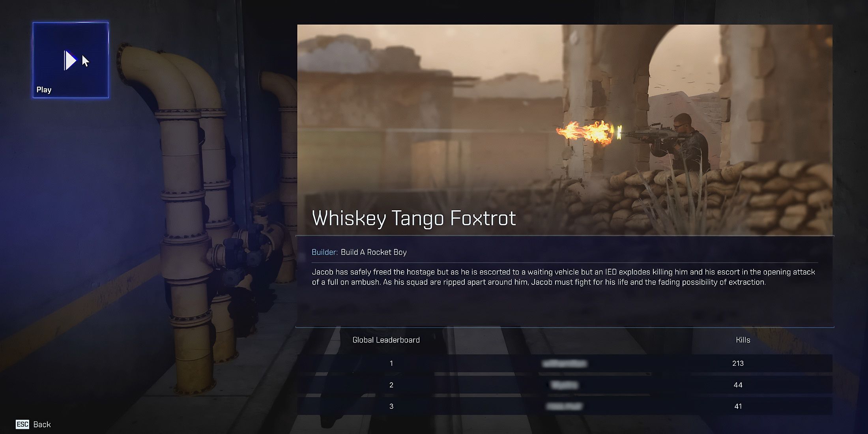Click the mission description text
The image size is (868, 434).
coord(563,277)
